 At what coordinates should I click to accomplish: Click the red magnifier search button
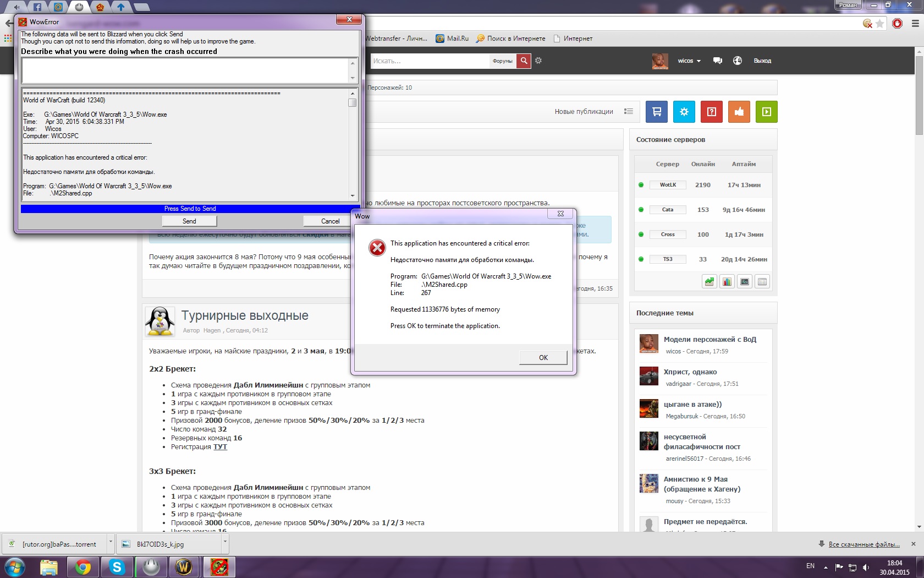coord(524,61)
